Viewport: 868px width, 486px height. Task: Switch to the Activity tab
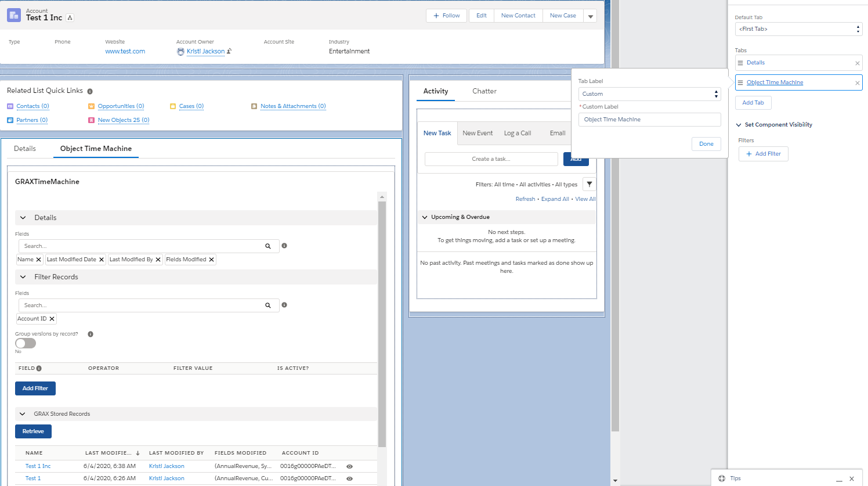[x=436, y=91]
